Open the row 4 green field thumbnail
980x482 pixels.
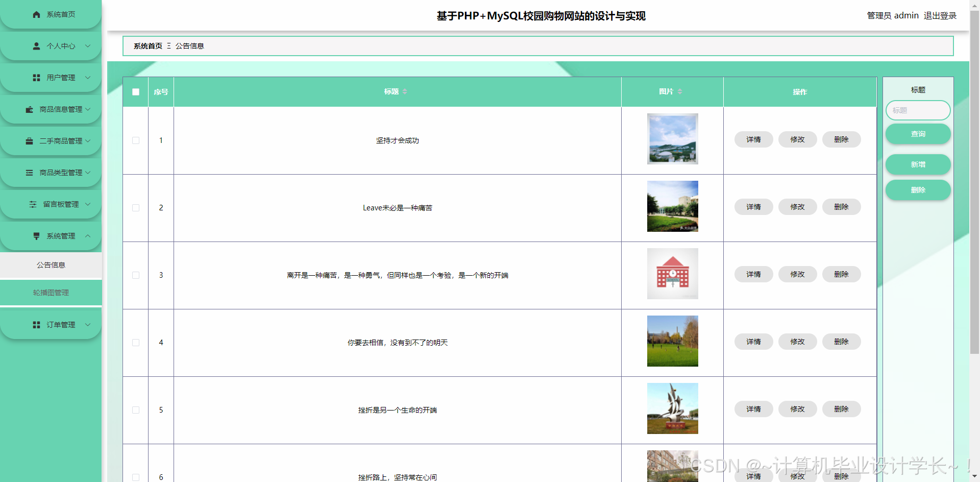[x=672, y=341]
